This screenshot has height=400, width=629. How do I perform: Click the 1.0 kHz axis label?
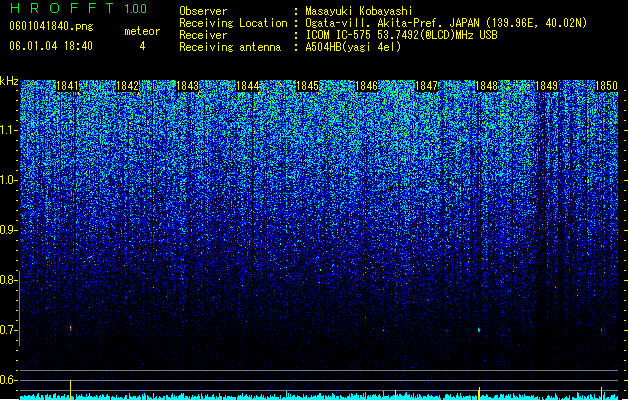coord(8,180)
